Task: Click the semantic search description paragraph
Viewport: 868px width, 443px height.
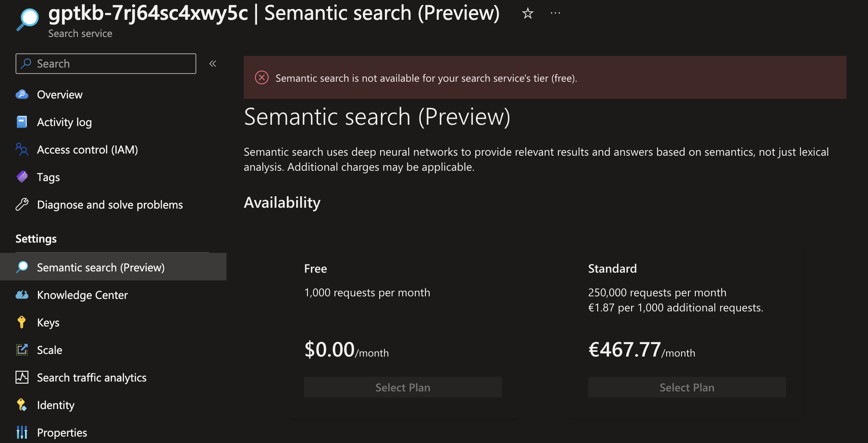Action: tap(536, 159)
